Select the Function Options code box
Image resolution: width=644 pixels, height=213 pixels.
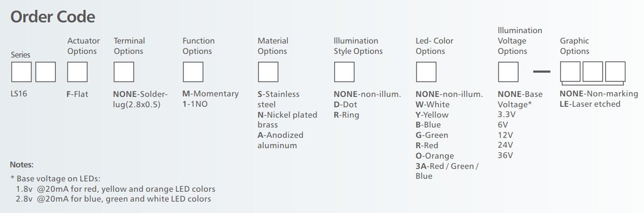[193, 72]
